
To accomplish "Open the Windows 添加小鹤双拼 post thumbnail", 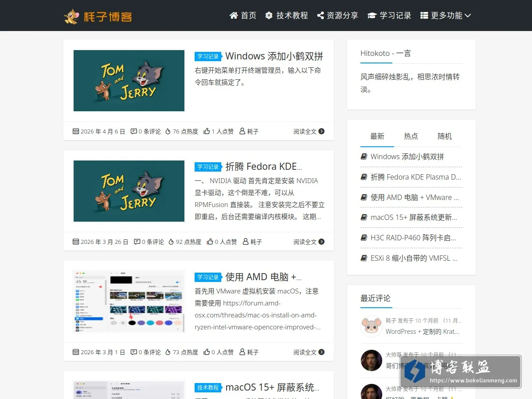I will point(129,81).
